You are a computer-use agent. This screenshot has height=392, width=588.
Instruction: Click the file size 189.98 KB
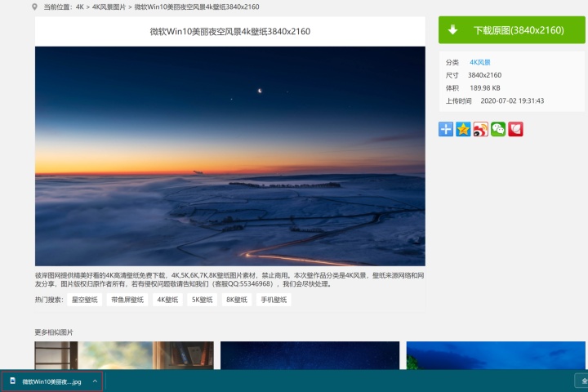click(485, 88)
